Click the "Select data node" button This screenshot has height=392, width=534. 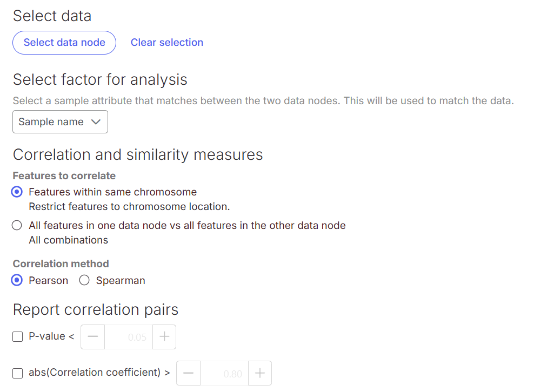64,43
